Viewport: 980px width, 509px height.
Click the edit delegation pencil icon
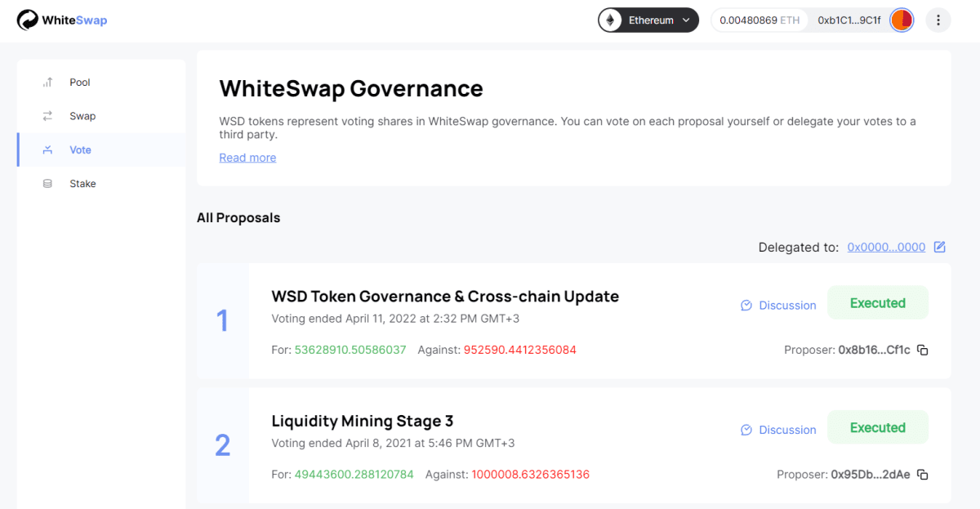[x=940, y=247]
